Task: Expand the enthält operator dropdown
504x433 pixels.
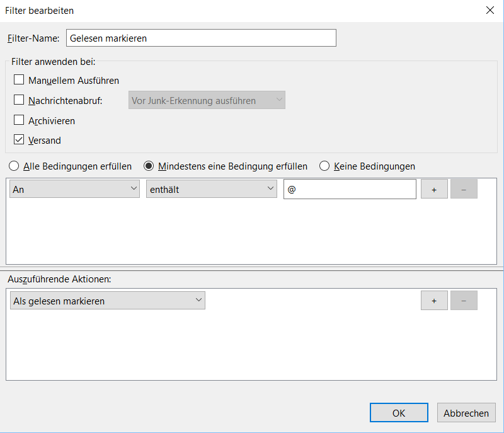Action: 211,189
